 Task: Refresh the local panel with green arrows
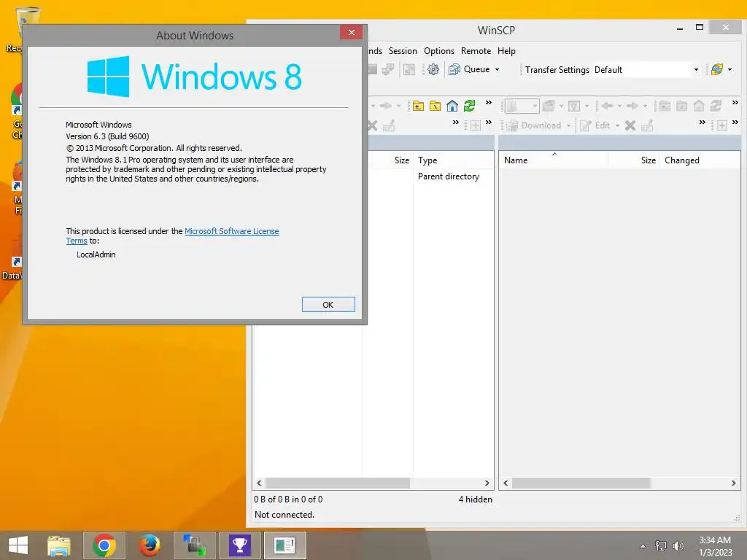pos(469,106)
